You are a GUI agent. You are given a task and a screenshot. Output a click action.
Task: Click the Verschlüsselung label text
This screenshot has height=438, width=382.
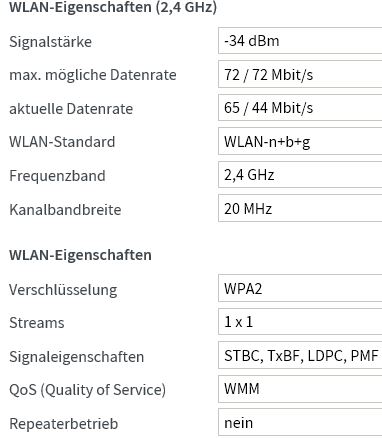(63, 290)
